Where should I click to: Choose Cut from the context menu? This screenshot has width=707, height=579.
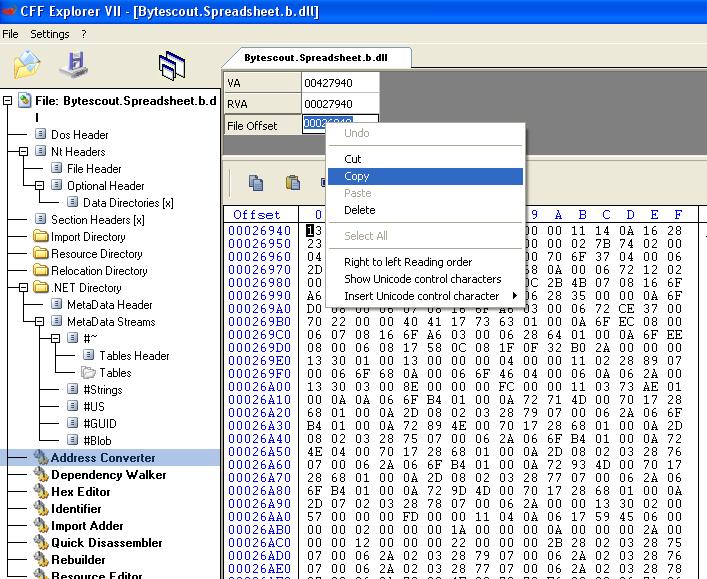click(425, 159)
